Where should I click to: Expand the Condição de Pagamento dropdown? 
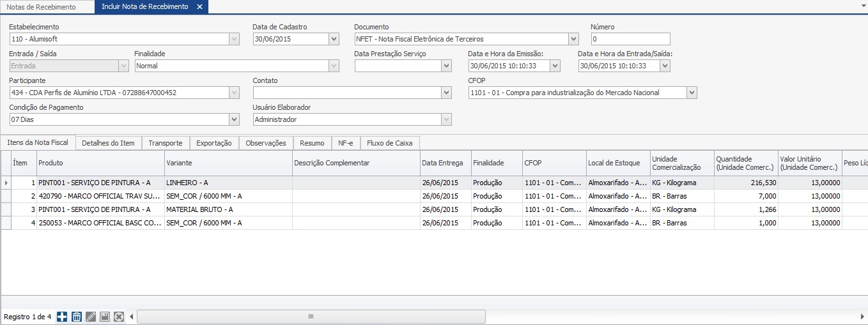click(x=234, y=119)
